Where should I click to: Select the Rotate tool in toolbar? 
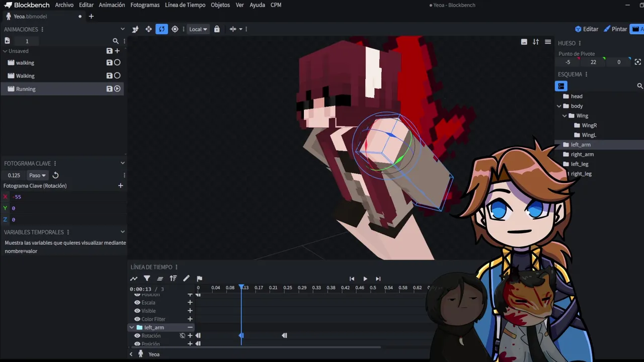click(162, 29)
